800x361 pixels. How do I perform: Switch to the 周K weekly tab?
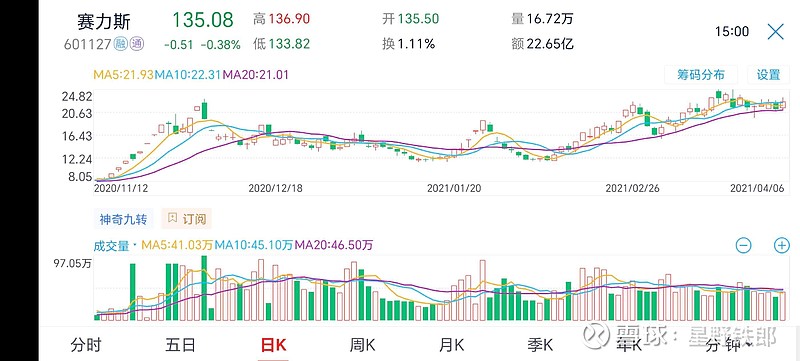tap(362, 345)
